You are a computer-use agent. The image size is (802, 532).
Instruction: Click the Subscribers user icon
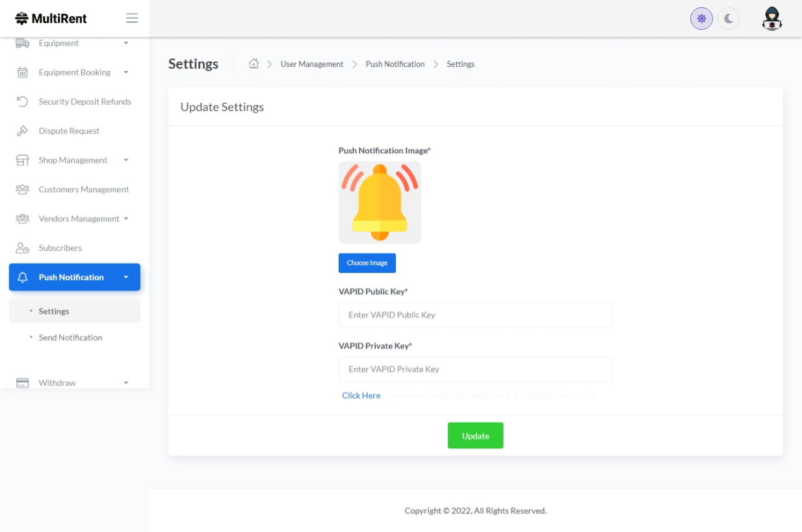[x=22, y=248]
